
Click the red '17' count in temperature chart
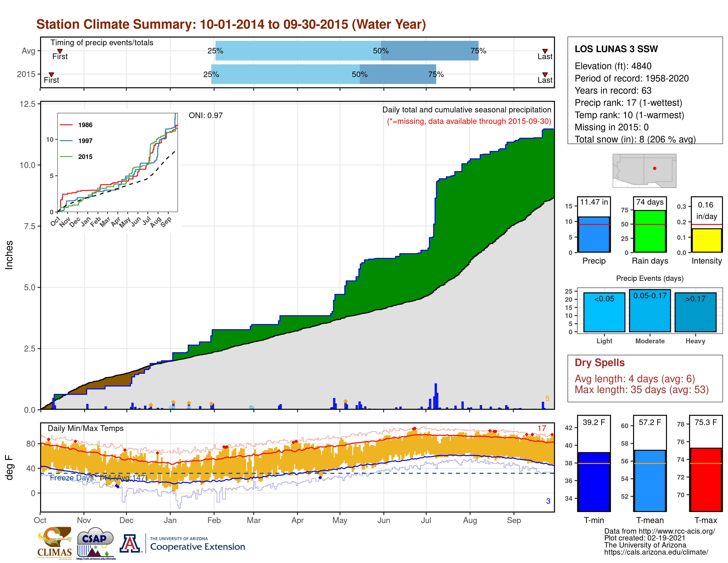542,428
